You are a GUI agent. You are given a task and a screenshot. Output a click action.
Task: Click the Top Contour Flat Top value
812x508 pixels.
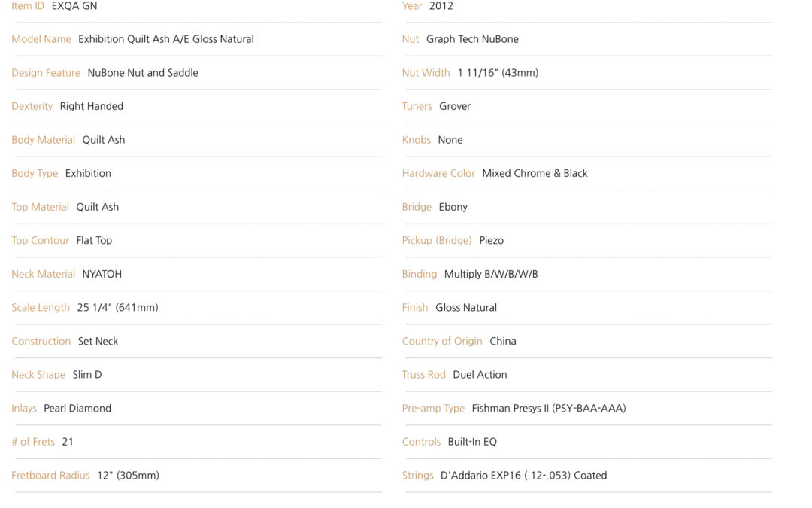[94, 241]
